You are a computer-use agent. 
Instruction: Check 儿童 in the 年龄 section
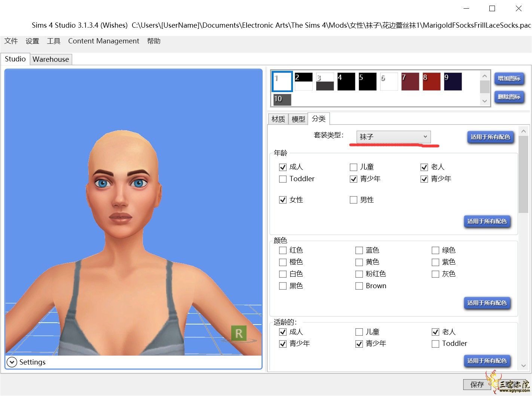354,167
